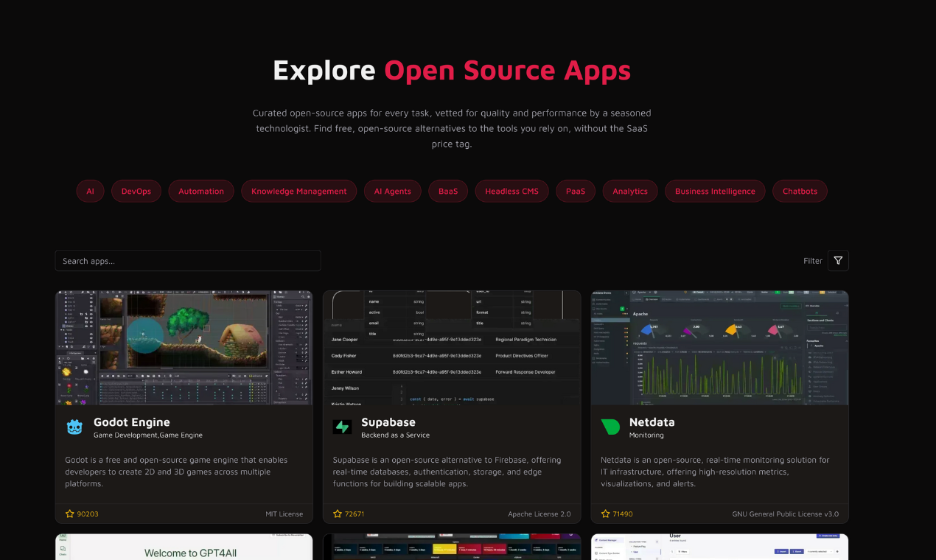Select the AI category tag
Image resolution: width=936 pixels, height=560 pixels.
pos(91,191)
